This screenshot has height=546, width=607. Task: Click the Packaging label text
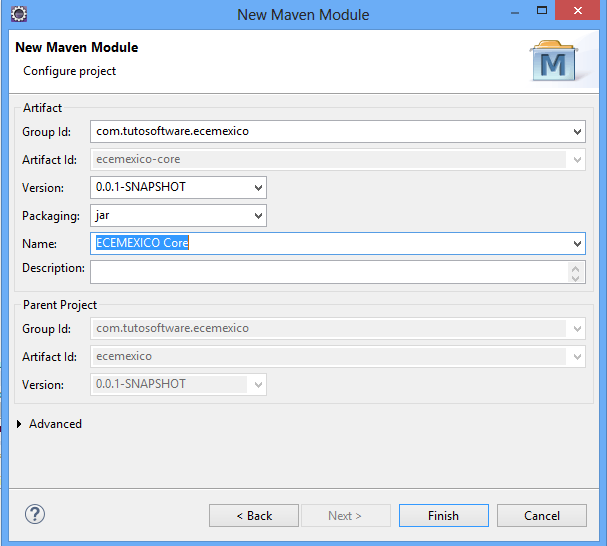pos(51,216)
